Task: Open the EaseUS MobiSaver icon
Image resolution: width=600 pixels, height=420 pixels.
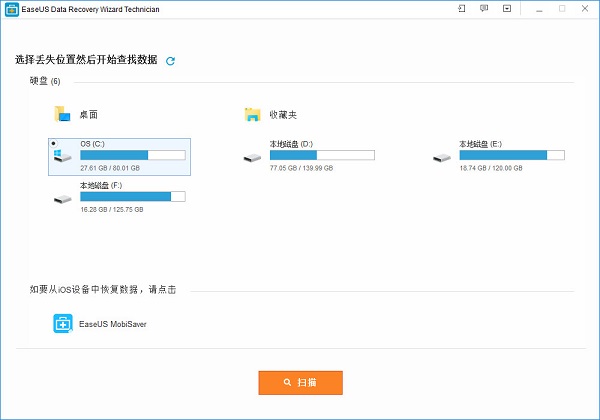Action: click(x=63, y=323)
